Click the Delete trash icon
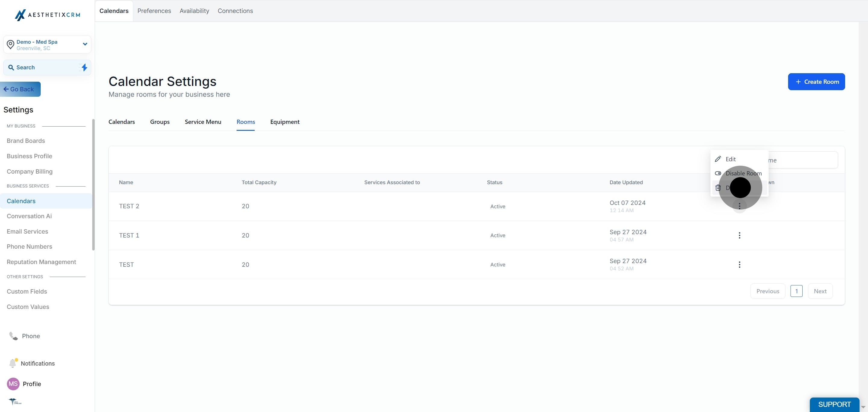This screenshot has width=868, height=412. (x=718, y=188)
